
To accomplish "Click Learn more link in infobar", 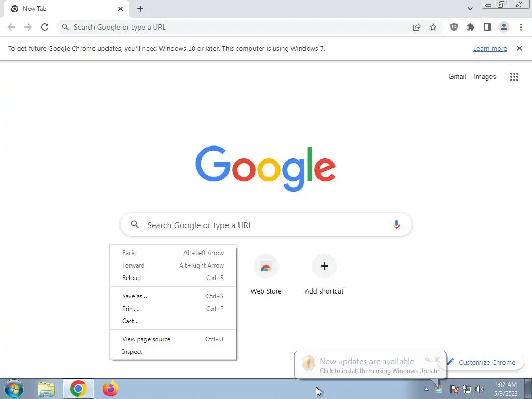I will (490, 49).
